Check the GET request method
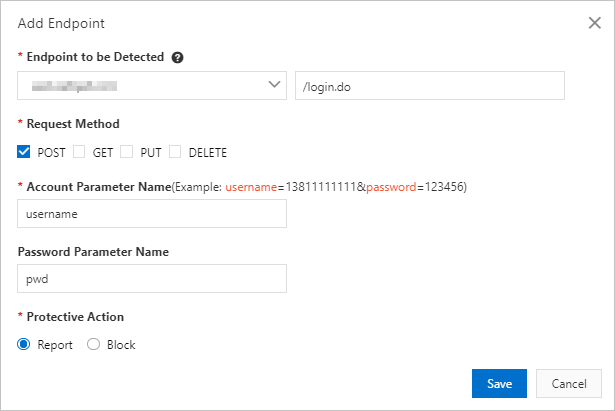The width and height of the screenshot is (615, 411). coord(79,151)
